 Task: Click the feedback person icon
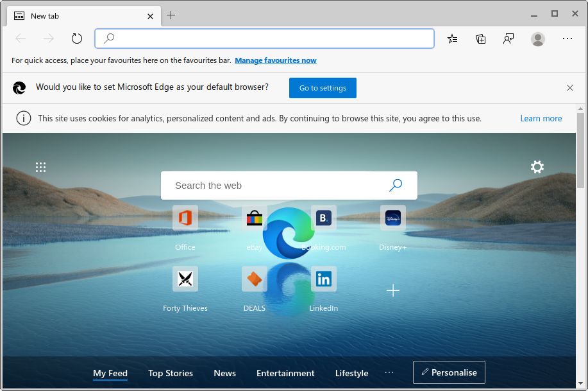(508, 39)
